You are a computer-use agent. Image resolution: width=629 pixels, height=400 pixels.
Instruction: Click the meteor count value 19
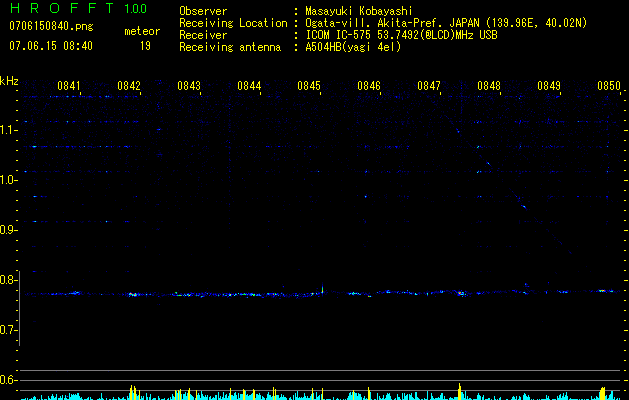[x=145, y=46]
